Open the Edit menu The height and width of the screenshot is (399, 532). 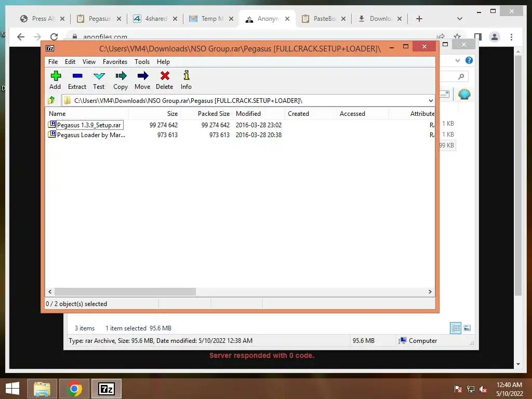coord(70,62)
